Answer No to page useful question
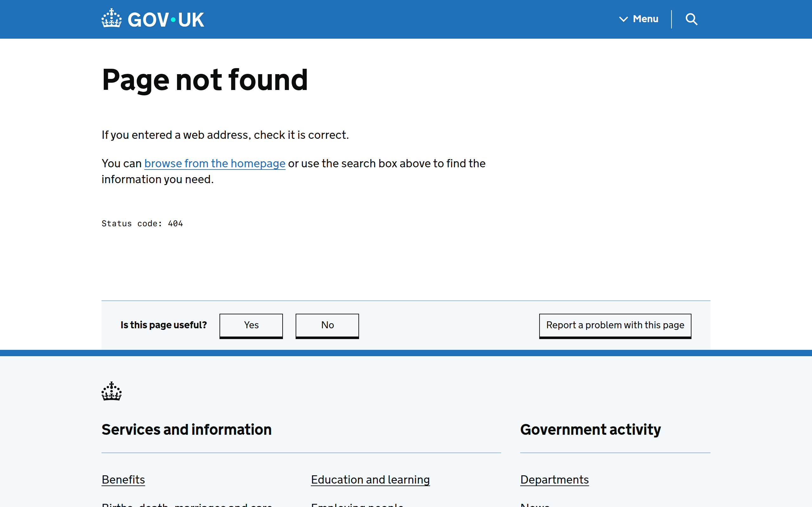This screenshot has height=507, width=812. 327,325
